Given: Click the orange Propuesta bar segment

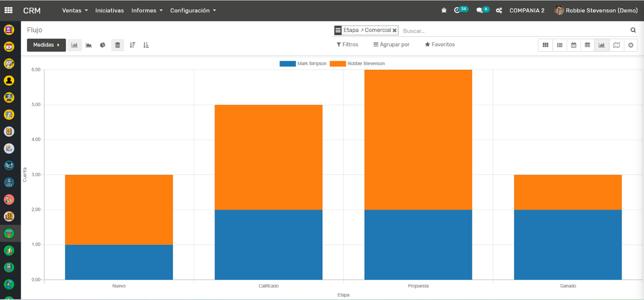Looking at the screenshot, I should click(x=418, y=140).
